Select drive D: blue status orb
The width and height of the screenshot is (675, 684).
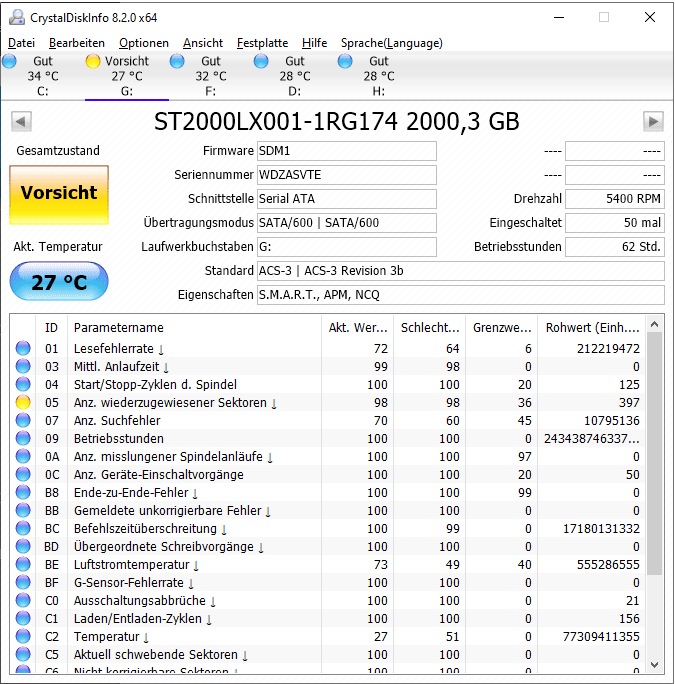coord(261,61)
